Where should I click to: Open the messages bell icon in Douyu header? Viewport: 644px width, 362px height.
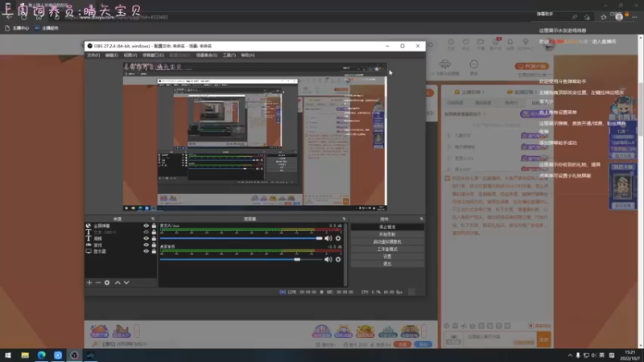[510, 43]
